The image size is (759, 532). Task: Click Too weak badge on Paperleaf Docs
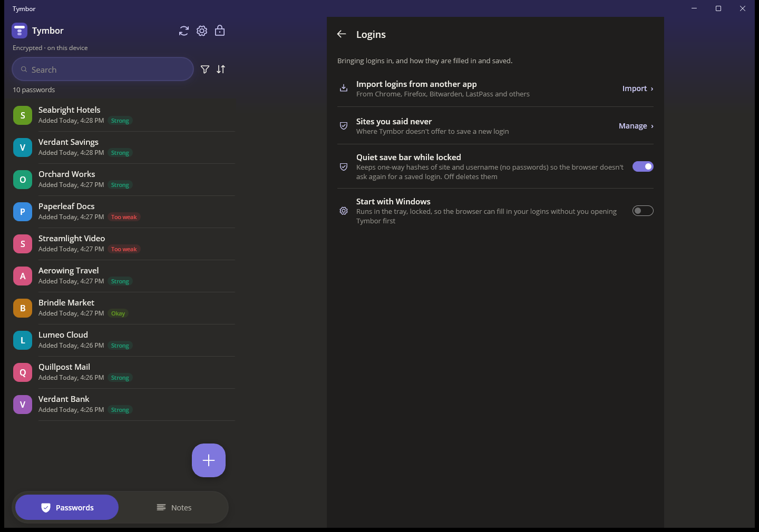click(124, 217)
